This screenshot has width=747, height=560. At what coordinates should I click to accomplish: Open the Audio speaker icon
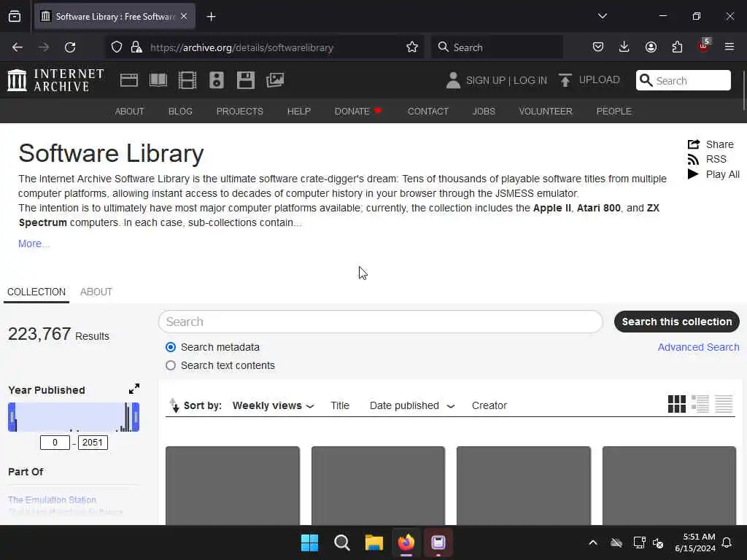216,80
